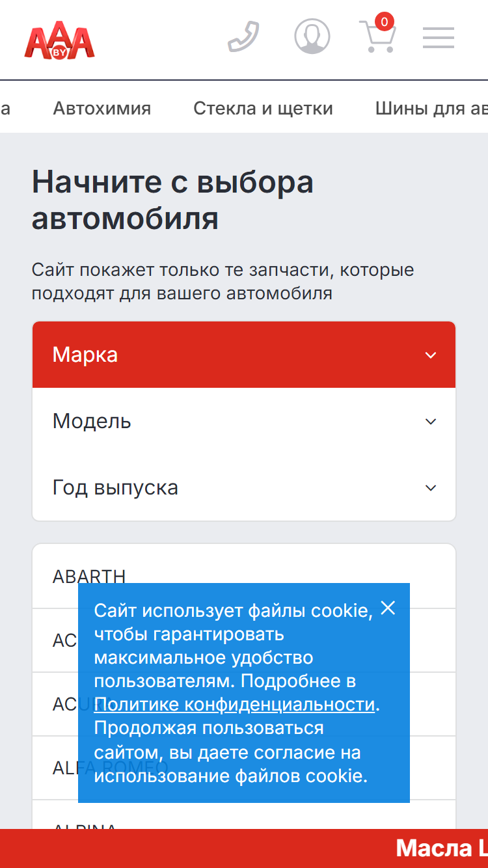Open the Стекла и щетки category tab
Image resolution: width=488 pixels, height=868 pixels.
tap(263, 108)
